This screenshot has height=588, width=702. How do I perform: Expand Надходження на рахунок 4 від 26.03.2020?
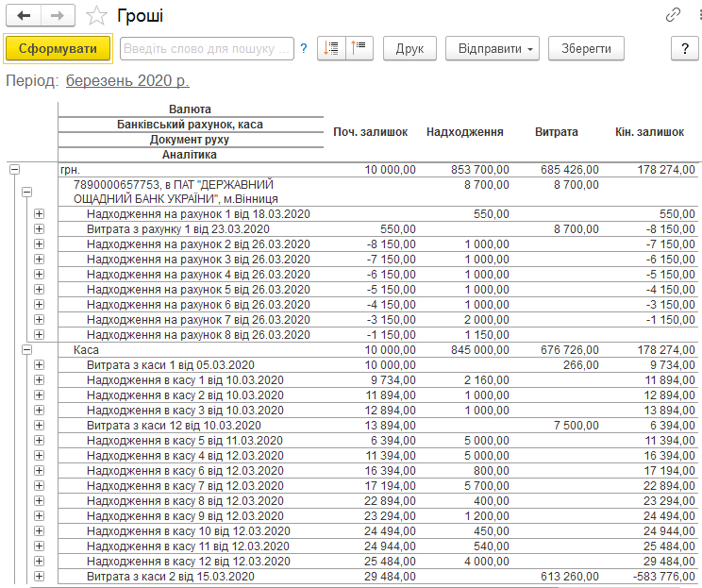click(x=40, y=274)
